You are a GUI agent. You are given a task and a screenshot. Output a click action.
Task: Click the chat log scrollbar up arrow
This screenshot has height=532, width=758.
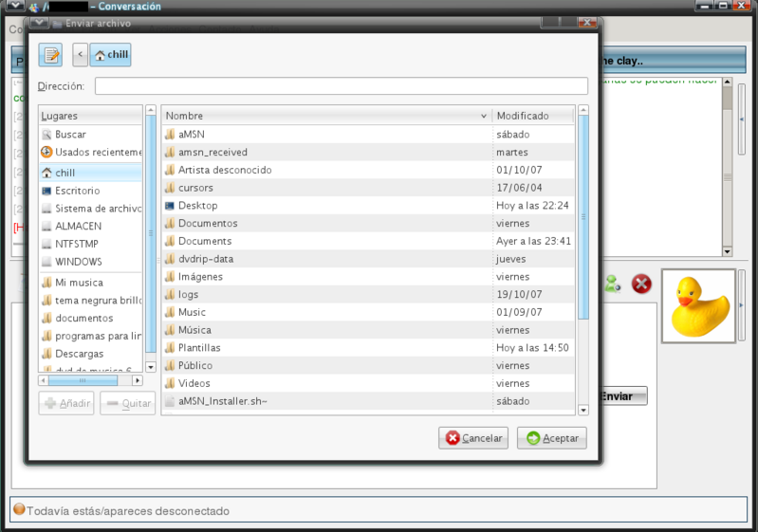point(728,83)
